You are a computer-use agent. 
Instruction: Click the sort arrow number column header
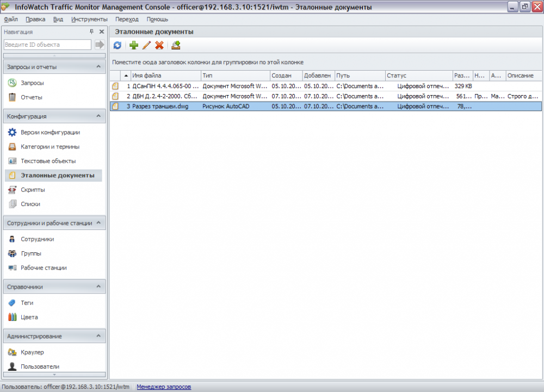pos(126,76)
